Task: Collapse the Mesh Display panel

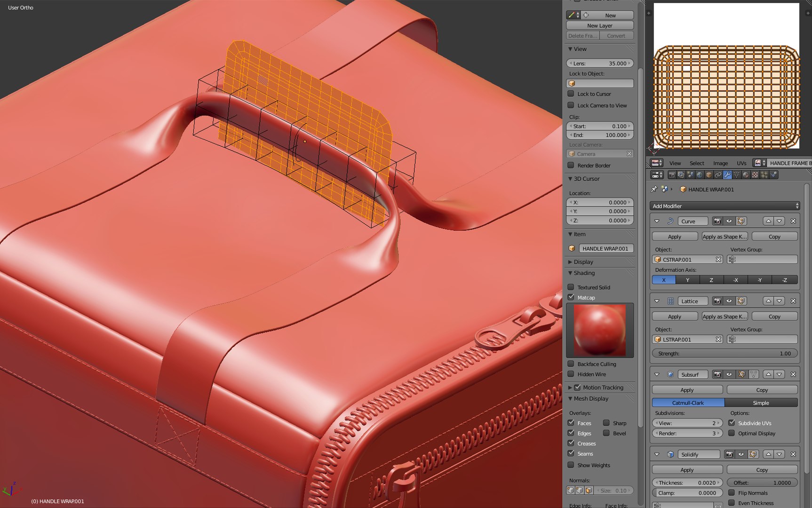Action: pyautogui.click(x=570, y=398)
